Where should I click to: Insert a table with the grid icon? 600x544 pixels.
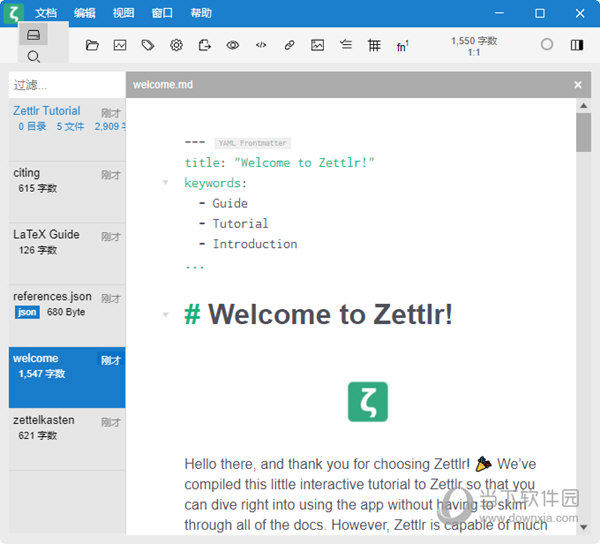[374, 45]
